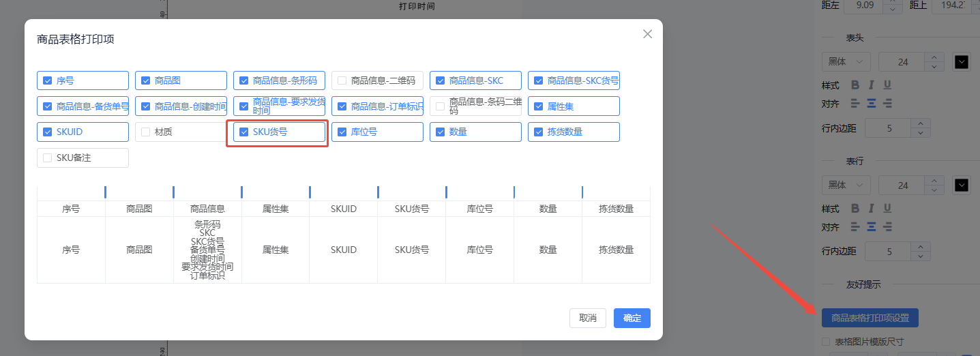The width and height of the screenshot is (980, 356).
Task: Check the SKU备注 option
Action: [48, 158]
